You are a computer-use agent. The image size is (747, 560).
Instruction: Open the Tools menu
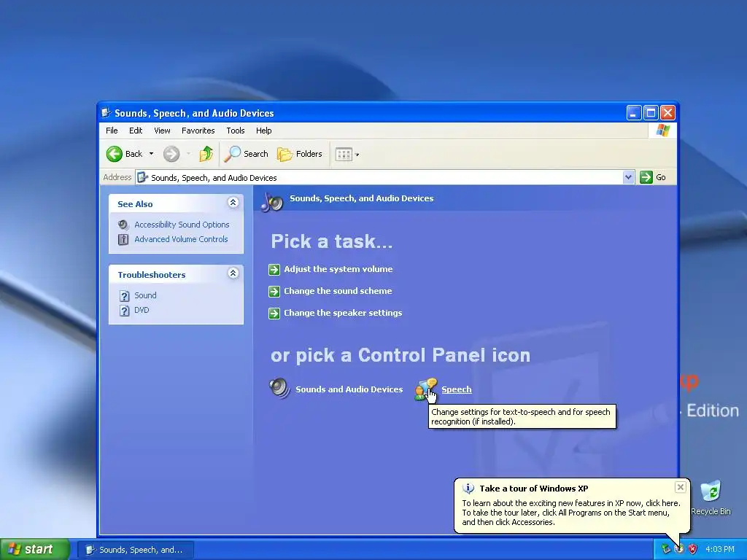coord(236,131)
